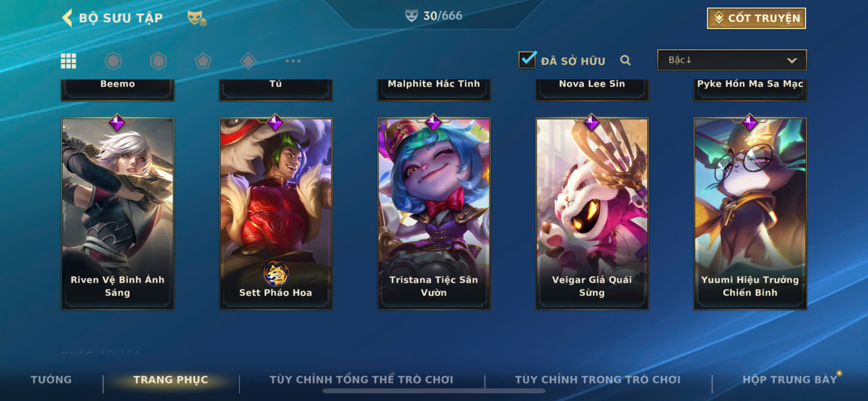Click the Bậc dropdown chevron arrow
This screenshot has height=401, width=868.
[792, 61]
